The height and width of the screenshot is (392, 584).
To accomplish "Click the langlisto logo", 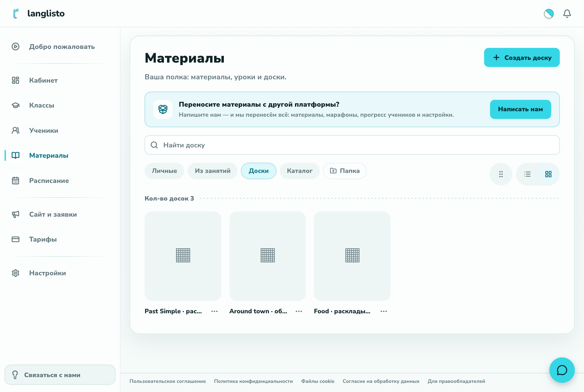I will pyautogui.click(x=39, y=13).
